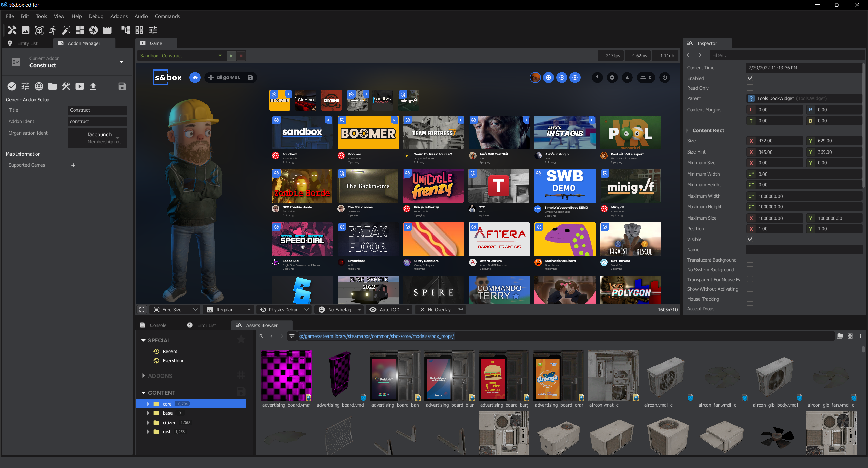Image resolution: width=868 pixels, height=468 pixels.
Task: Click the all games button
Action: [x=230, y=78]
